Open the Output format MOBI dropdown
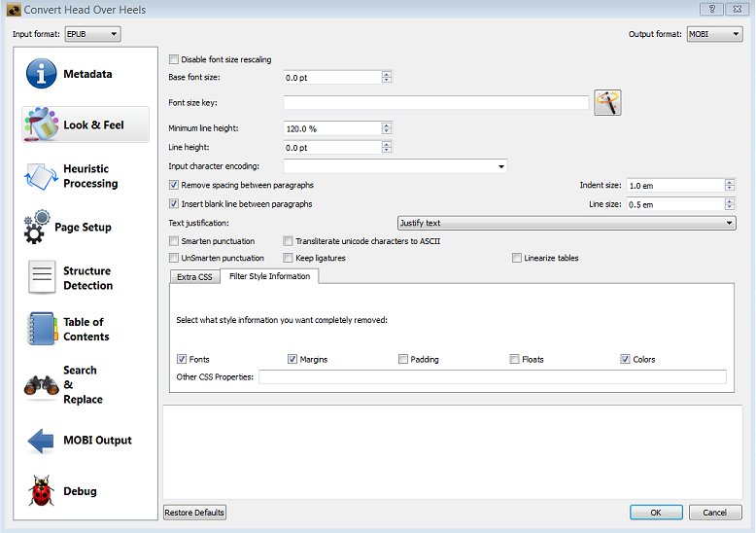Viewport: 756px width, 533px height. pos(714,34)
